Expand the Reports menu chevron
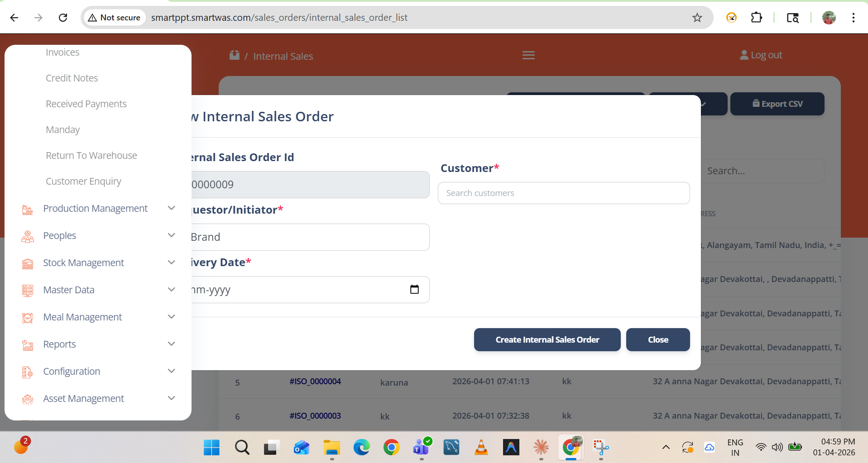Image resolution: width=868 pixels, height=463 pixels. point(172,344)
